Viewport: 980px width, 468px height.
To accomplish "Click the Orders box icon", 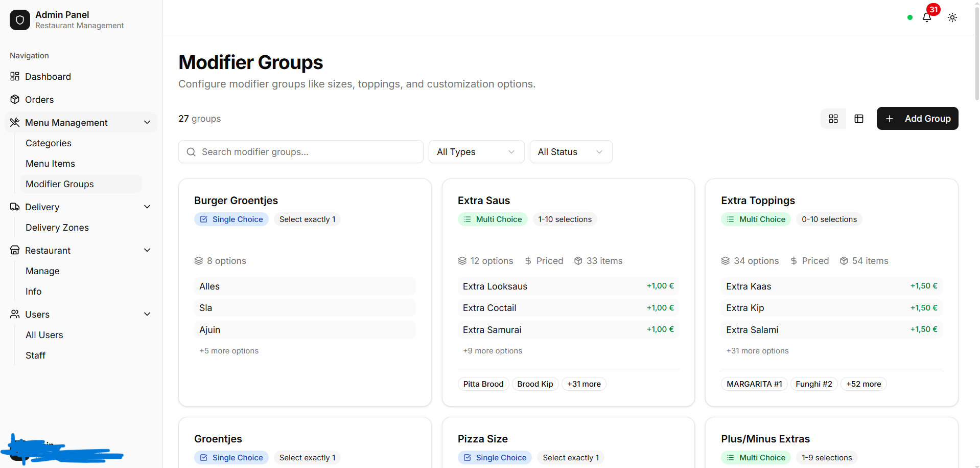I will [15, 99].
